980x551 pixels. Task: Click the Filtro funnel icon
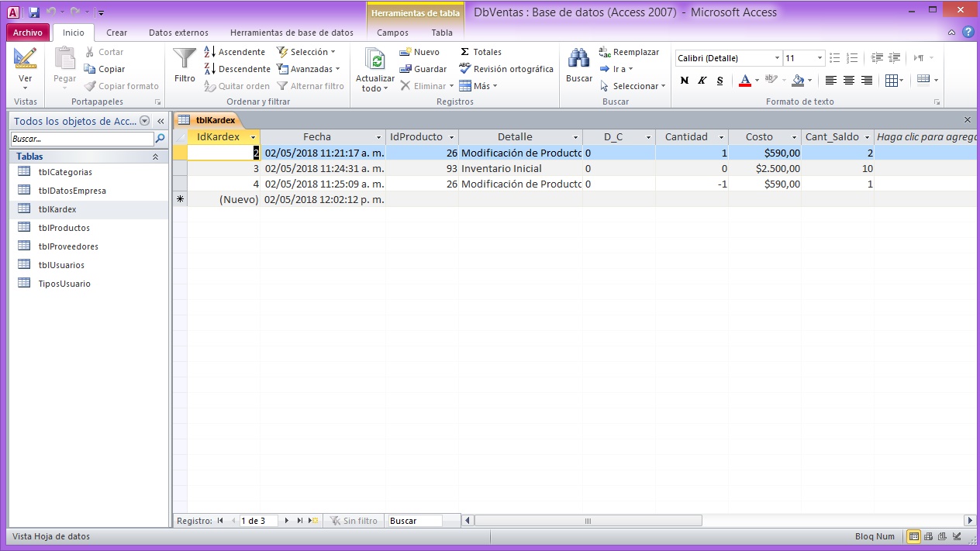click(185, 60)
